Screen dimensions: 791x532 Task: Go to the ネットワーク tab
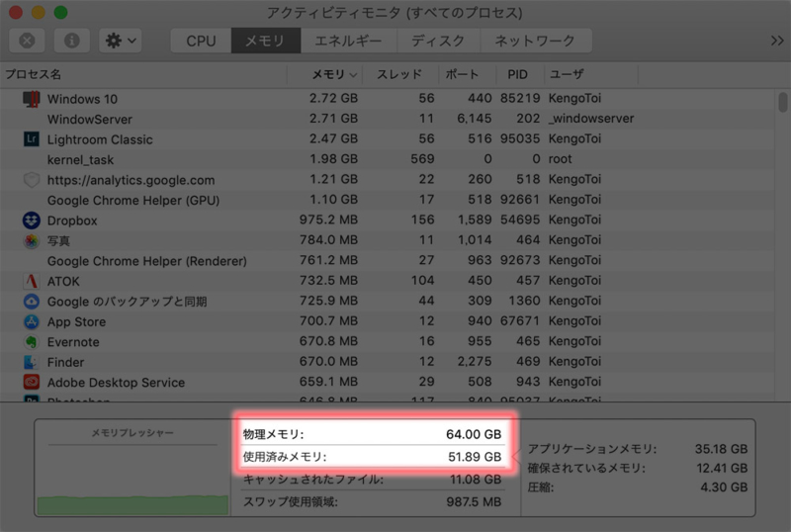tap(535, 41)
